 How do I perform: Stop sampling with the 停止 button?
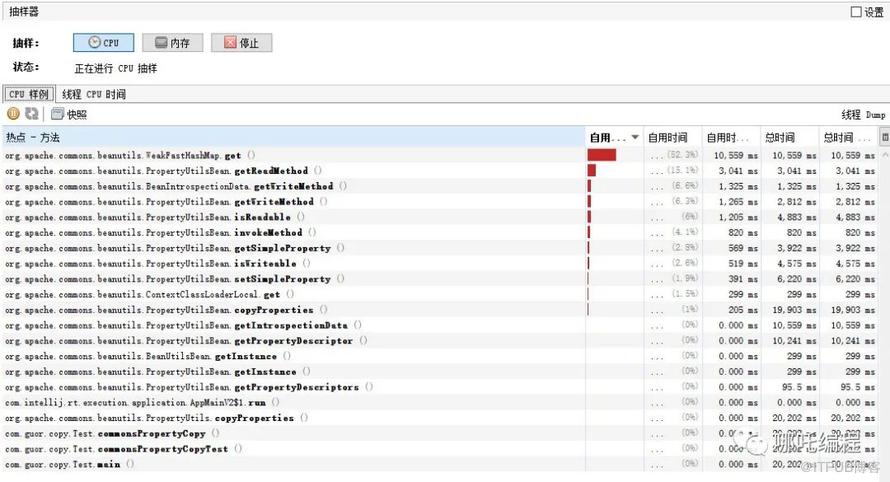tap(241, 43)
